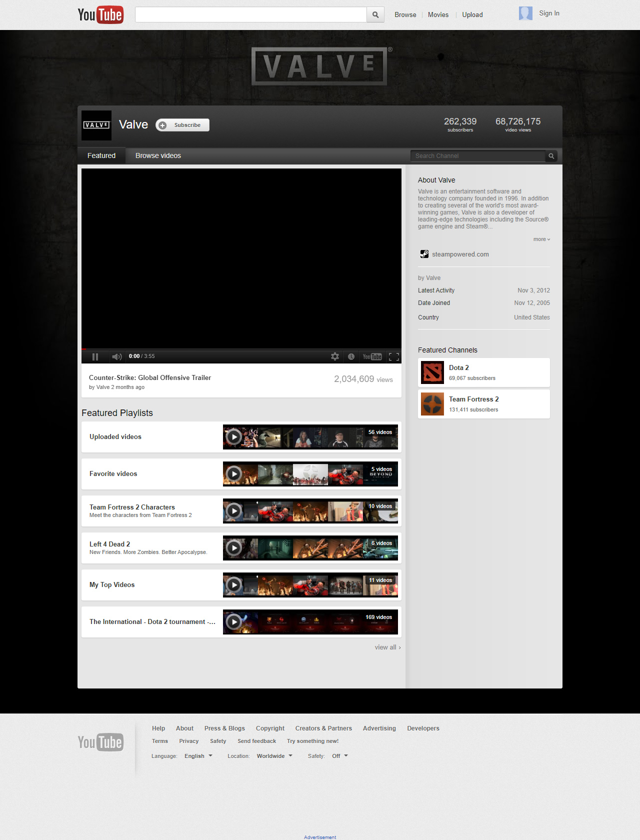Click the Press & Blogs footer link
This screenshot has height=840, width=640.
point(224,728)
